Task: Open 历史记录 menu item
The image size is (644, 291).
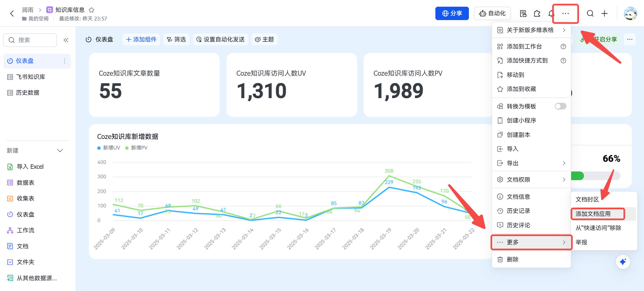Action: pos(531,211)
